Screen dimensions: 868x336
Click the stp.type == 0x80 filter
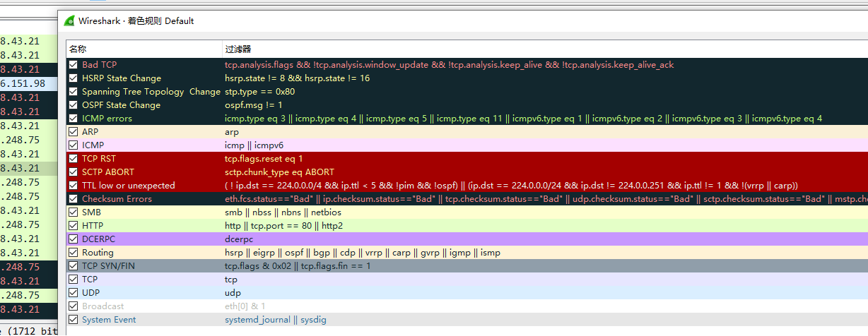pos(260,92)
